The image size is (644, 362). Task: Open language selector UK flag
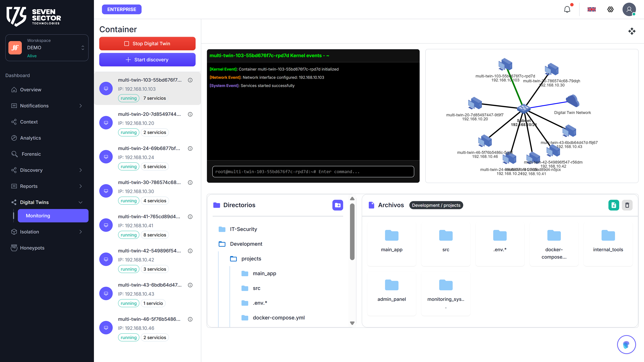coord(591,9)
